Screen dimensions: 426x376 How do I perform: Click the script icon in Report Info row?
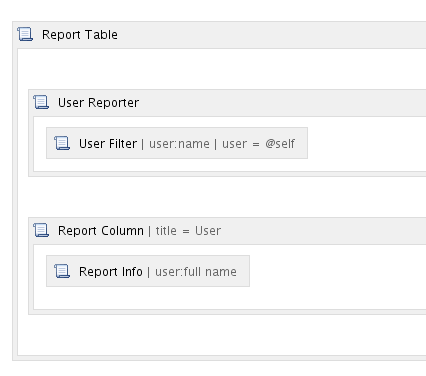click(x=62, y=271)
